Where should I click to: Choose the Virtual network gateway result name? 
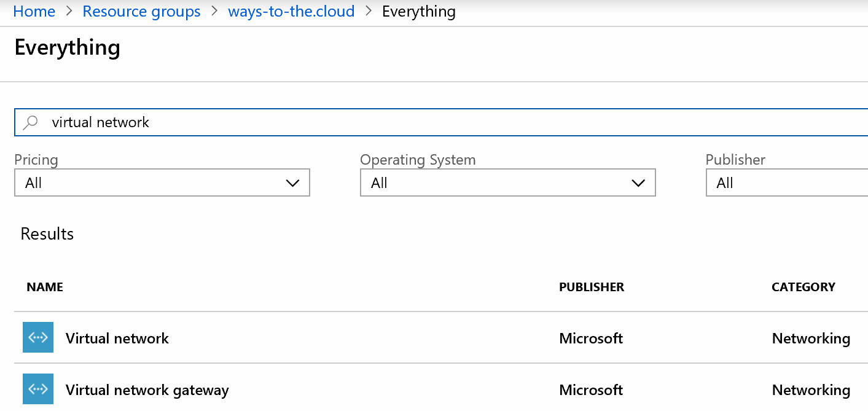(147, 389)
